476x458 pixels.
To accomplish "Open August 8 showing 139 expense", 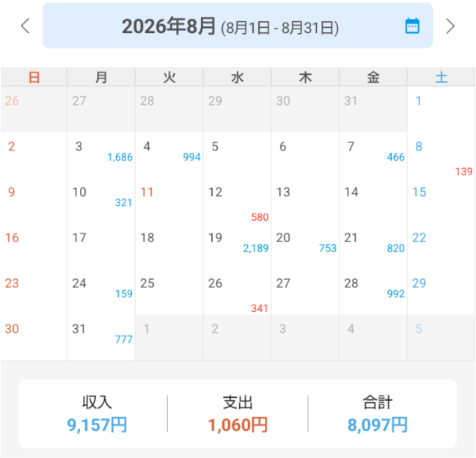I will pos(441,155).
